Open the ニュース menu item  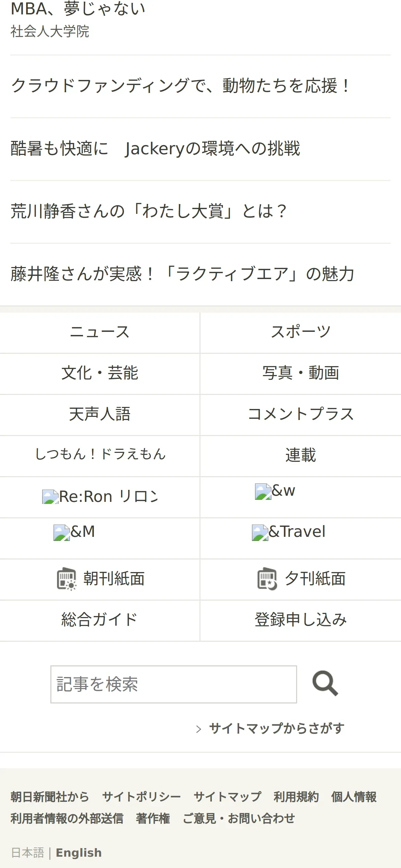coord(100,332)
